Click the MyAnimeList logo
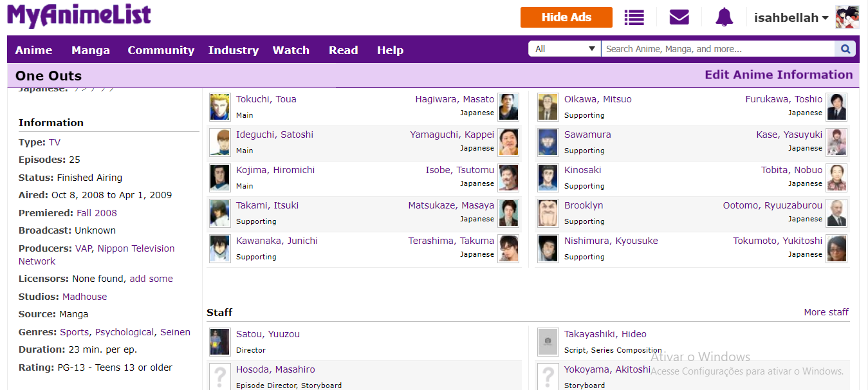This screenshot has width=868, height=390. 79,16
